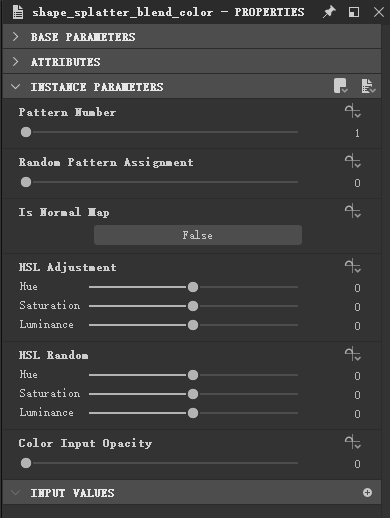Open expose menu for Pattern Number
This screenshot has height=518, width=390.
coord(353,111)
